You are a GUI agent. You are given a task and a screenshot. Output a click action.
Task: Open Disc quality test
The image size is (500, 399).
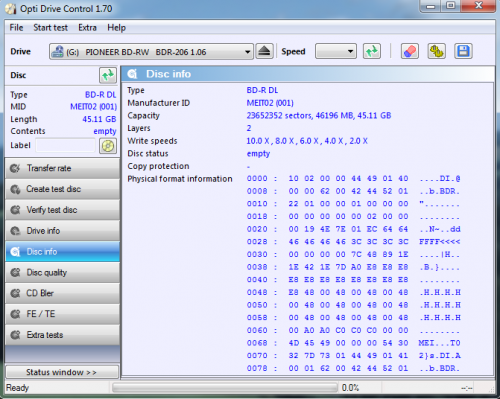[63, 272]
